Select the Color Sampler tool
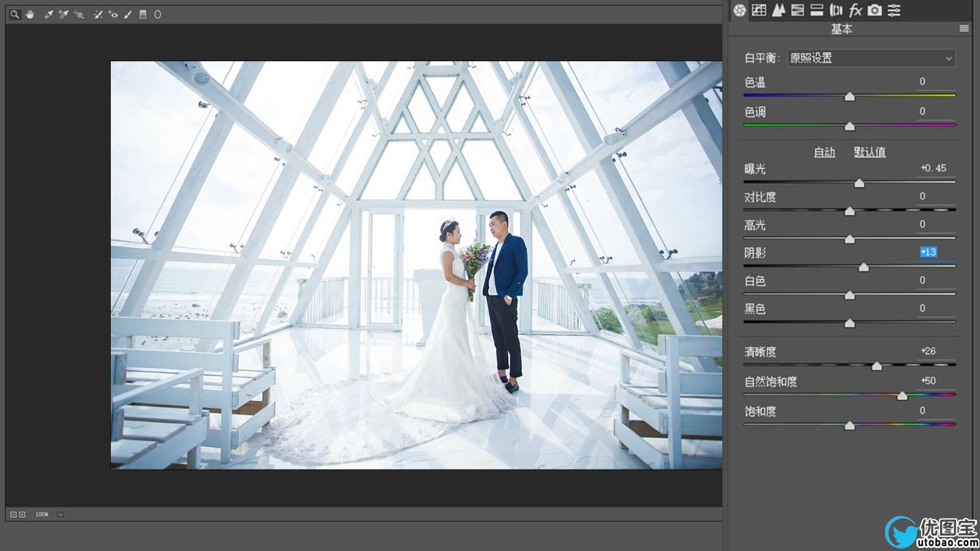980x551 pixels. click(63, 14)
